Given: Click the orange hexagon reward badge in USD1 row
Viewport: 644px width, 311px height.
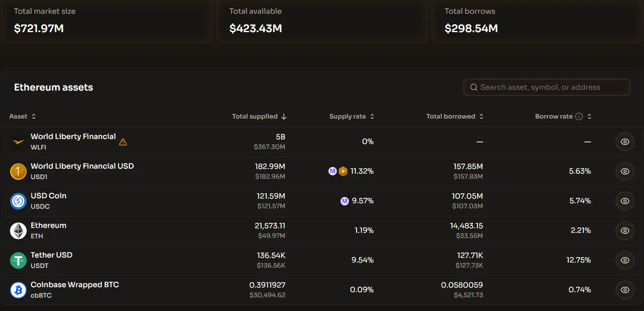Looking at the screenshot, I should click(343, 171).
